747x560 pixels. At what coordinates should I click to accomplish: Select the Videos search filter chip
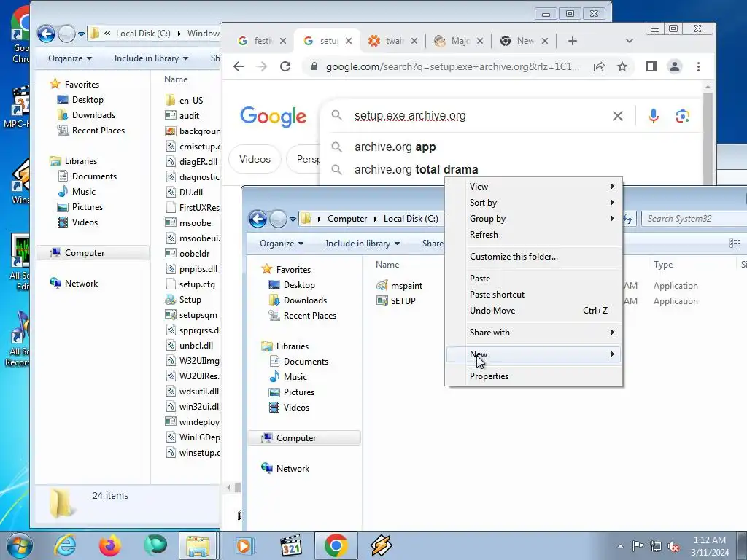pos(255,159)
